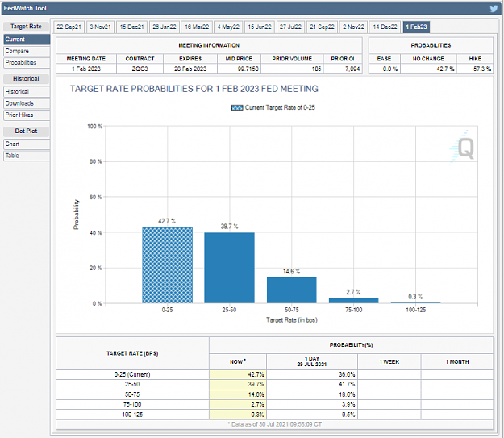Click the 28 Feb 2023 expires cell

190,69
